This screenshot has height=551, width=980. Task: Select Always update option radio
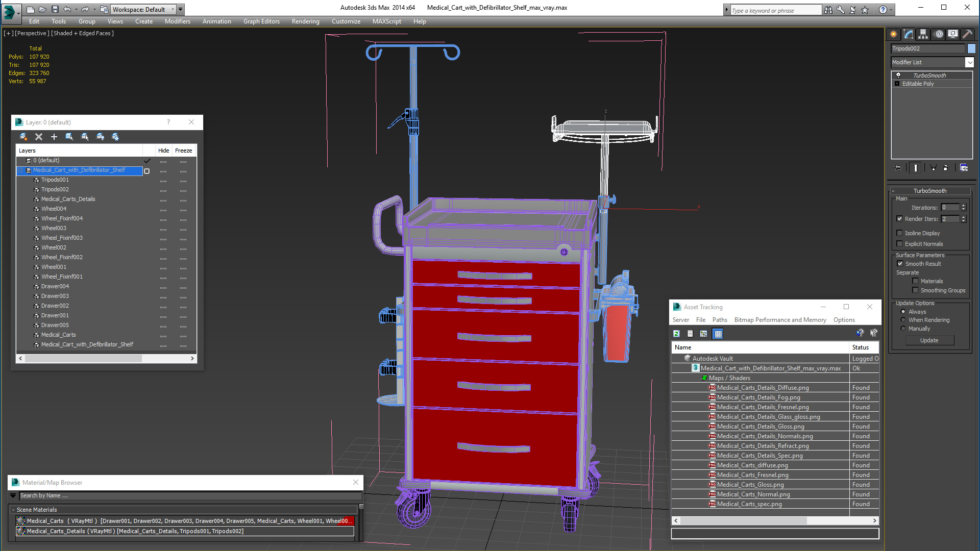click(x=903, y=312)
